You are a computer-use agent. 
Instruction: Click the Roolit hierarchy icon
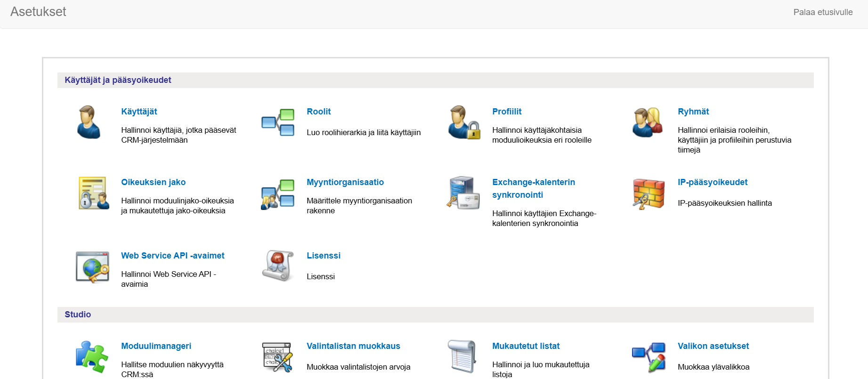pyautogui.click(x=278, y=122)
